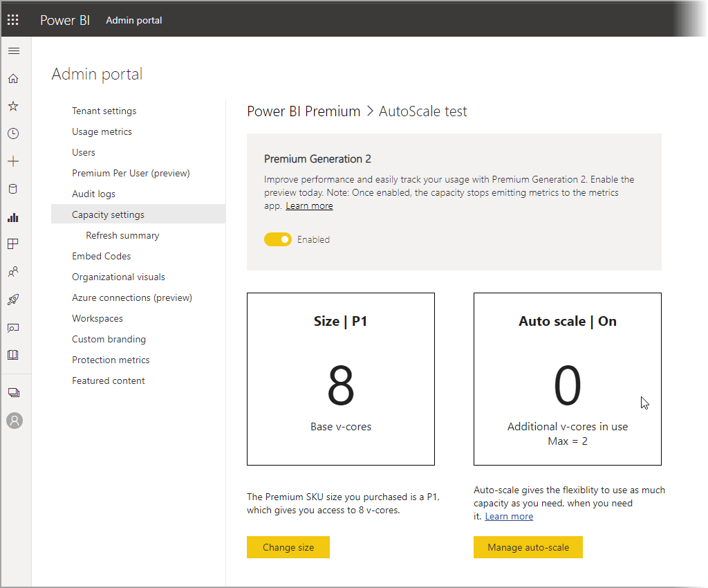
Task: Click Admin portal in top bar
Action: (x=134, y=20)
